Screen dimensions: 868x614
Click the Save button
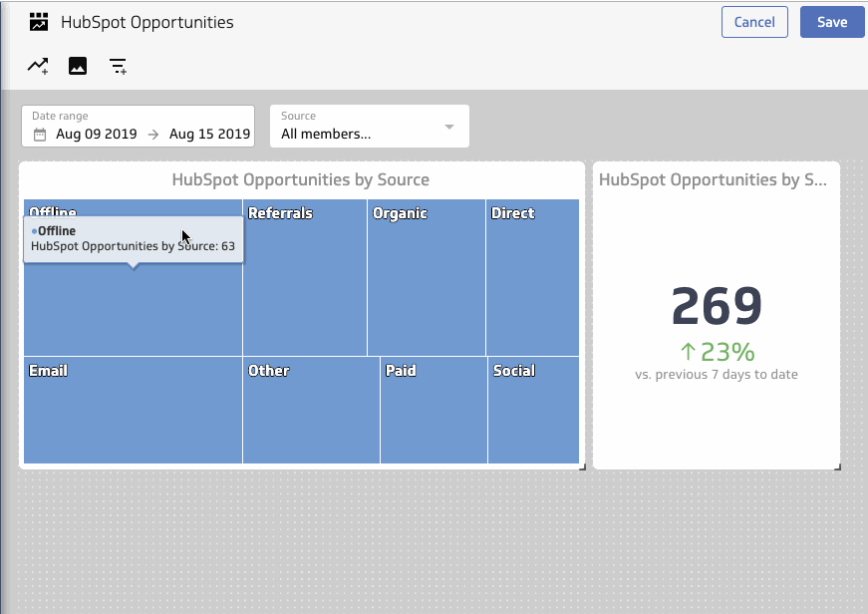tap(832, 21)
